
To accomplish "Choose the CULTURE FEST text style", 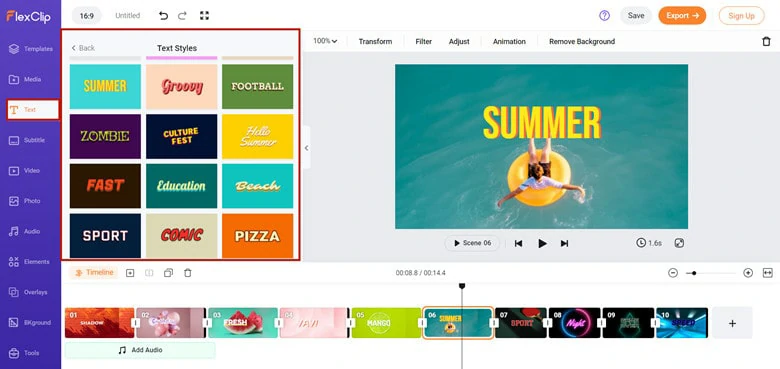I will [182, 136].
